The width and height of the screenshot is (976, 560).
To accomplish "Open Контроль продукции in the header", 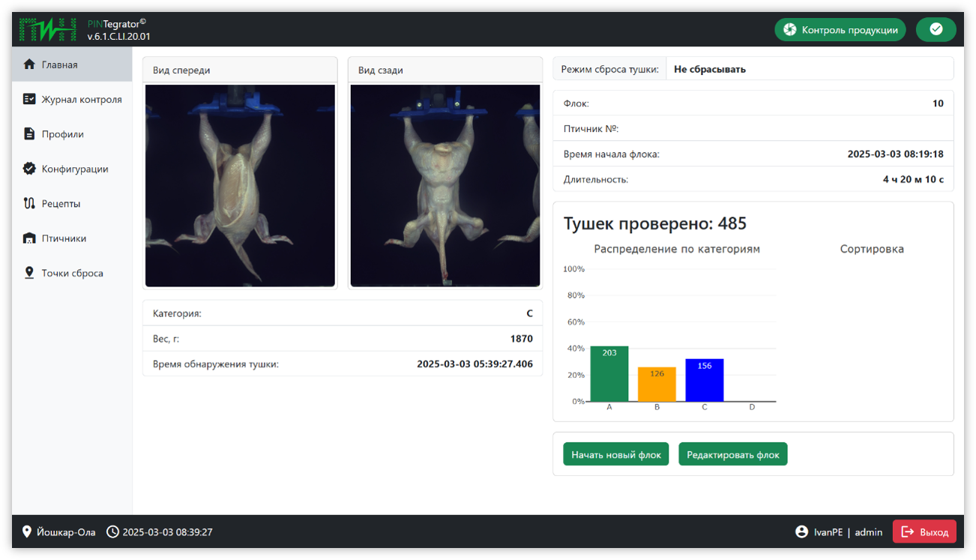I will tap(840, 30).
